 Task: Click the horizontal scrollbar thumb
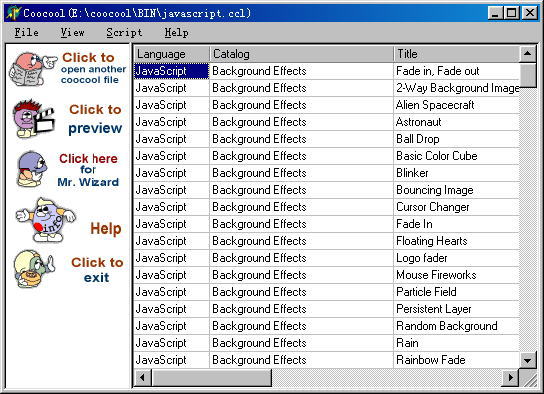click(x=212, y=377)
